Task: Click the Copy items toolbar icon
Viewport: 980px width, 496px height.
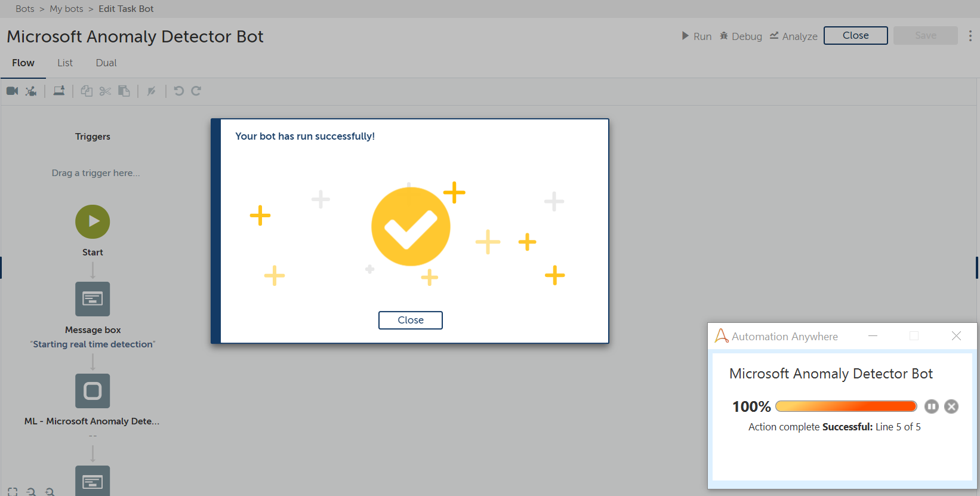Action: pos(87,91)
